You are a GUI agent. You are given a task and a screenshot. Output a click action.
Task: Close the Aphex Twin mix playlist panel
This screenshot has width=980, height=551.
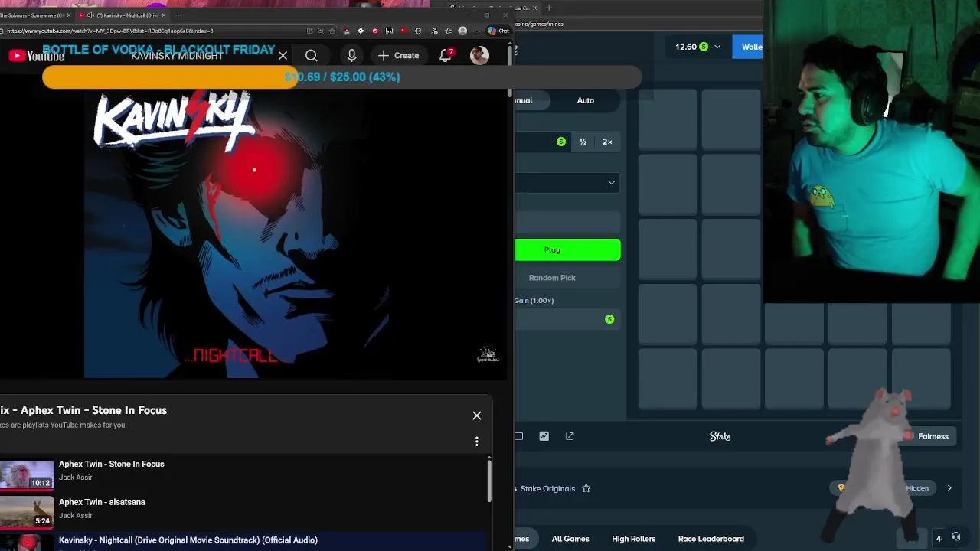pos(476,416)
